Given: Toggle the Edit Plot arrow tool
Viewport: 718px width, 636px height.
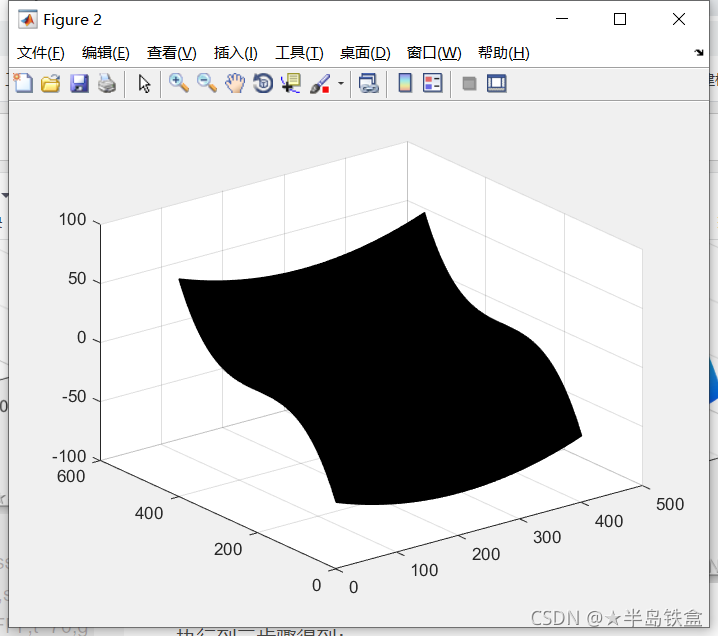Looking at the screenshot, I should coord(144,84).
